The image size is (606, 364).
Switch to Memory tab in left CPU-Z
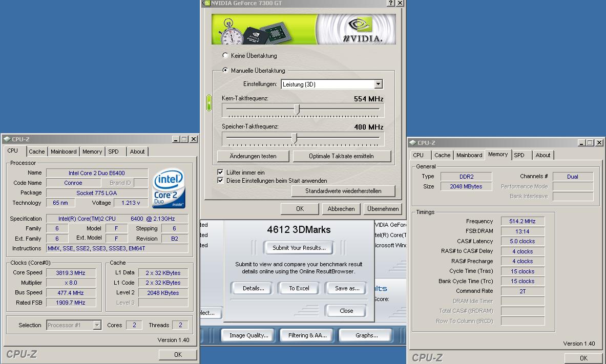coord(92,152)
